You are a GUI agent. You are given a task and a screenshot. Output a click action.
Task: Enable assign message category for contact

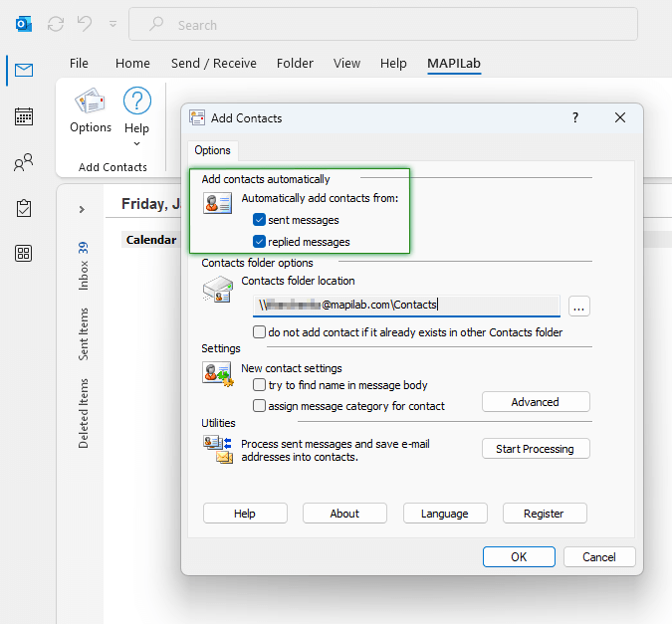pyautogui.click(x=259, y=405)
